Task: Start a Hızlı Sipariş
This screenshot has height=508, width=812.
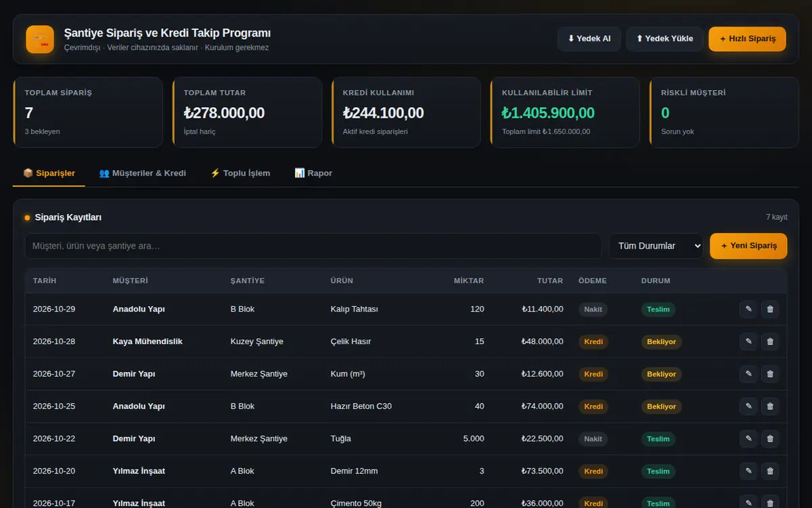Action: pos(747,39)
